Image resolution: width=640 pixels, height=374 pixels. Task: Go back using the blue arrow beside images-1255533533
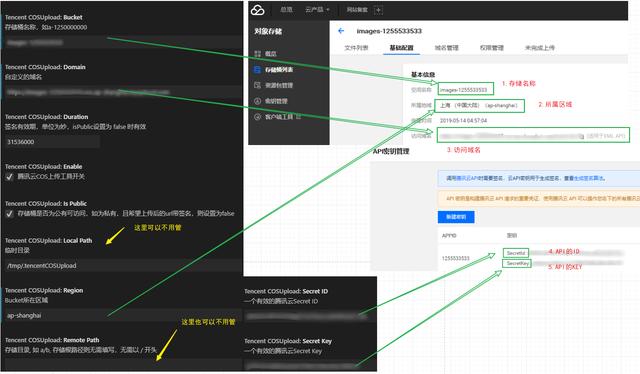click(341, 31)
